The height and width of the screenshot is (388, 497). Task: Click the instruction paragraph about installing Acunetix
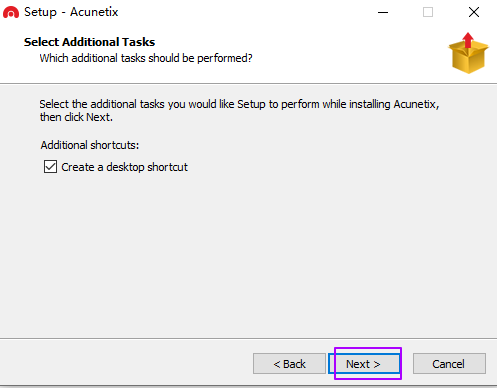point(239,110)
